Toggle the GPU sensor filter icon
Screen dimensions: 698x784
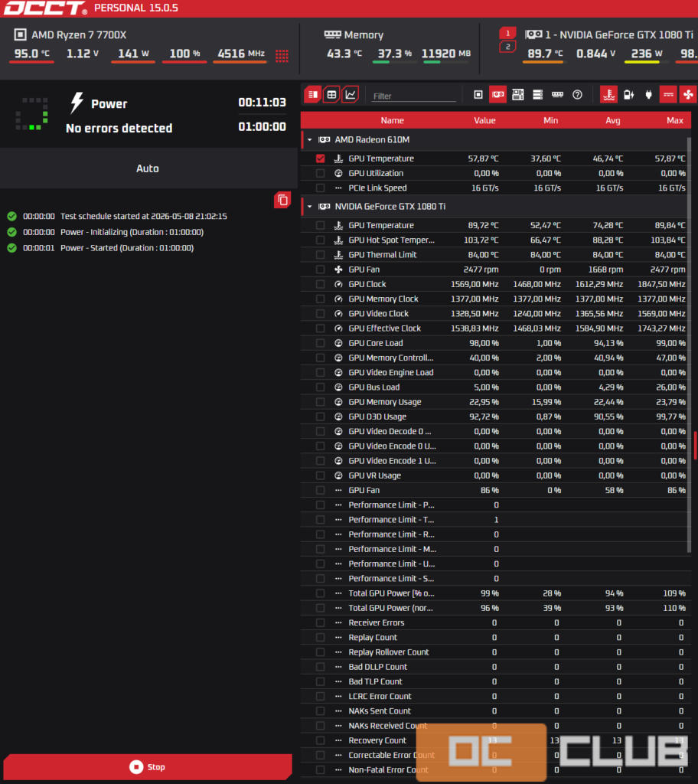pyautogui.click(x=498, y=94)
